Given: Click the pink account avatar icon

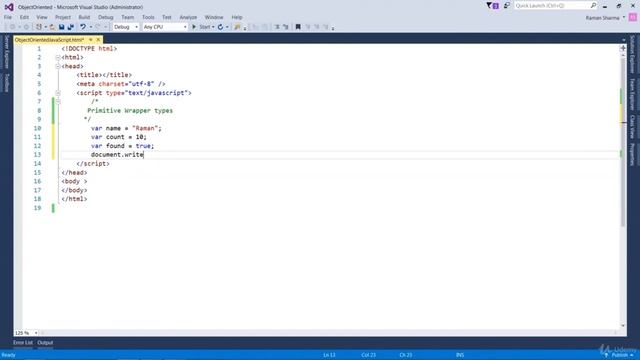Looking at the screenshot, I should pyautogui.click(x=633, y=18).
